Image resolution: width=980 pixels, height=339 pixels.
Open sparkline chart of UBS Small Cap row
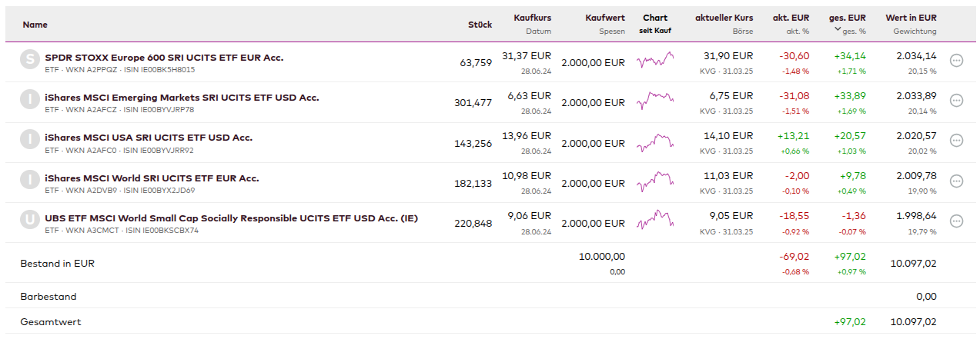655,221
